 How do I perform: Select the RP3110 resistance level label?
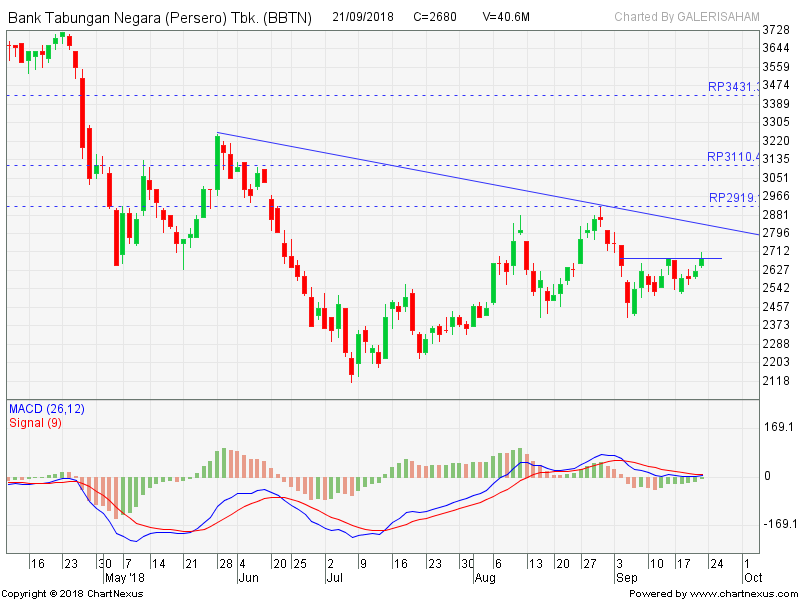tap(732, 157)
